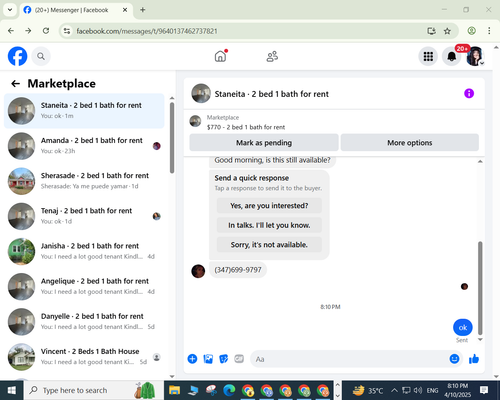Send quick reply 'Yes, are you interested?'
The height and width of the screenshot is (400, 500).
click(269, 206)
